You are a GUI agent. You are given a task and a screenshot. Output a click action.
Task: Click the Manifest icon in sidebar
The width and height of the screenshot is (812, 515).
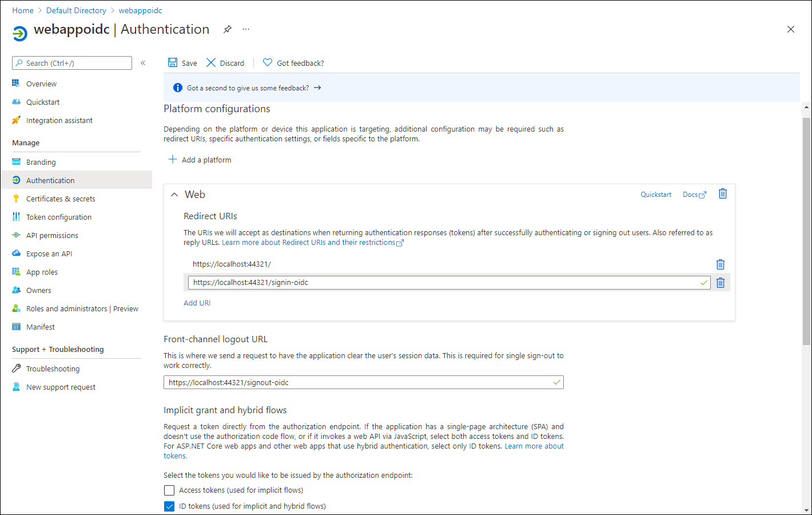[x=16, y=327]
